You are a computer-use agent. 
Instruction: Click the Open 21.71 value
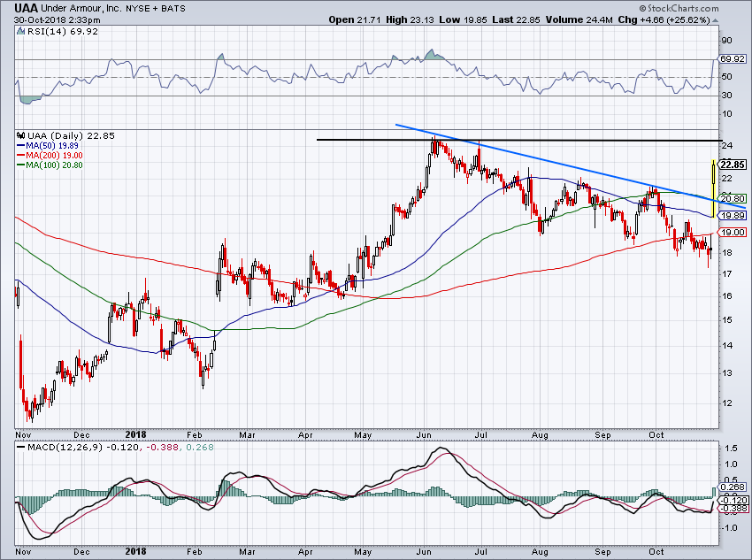tap(355, 20)
